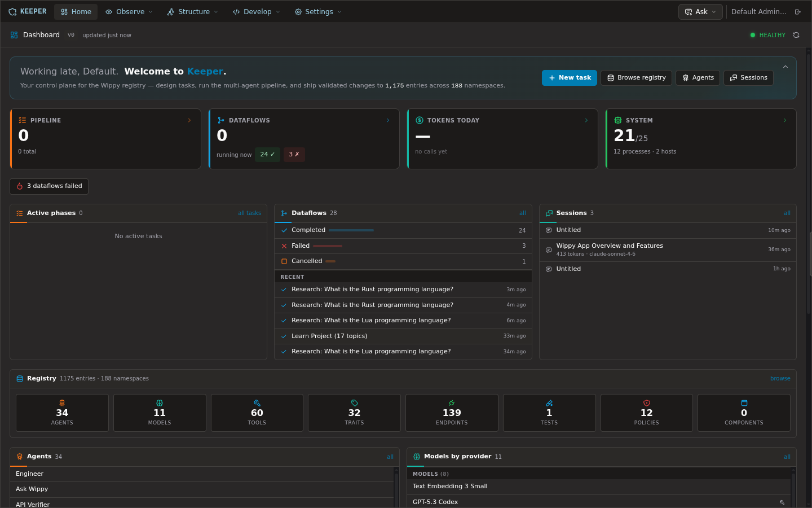Select Completed dataflows row
Viewport: 812px width, 508px height.
coord(403,230)
